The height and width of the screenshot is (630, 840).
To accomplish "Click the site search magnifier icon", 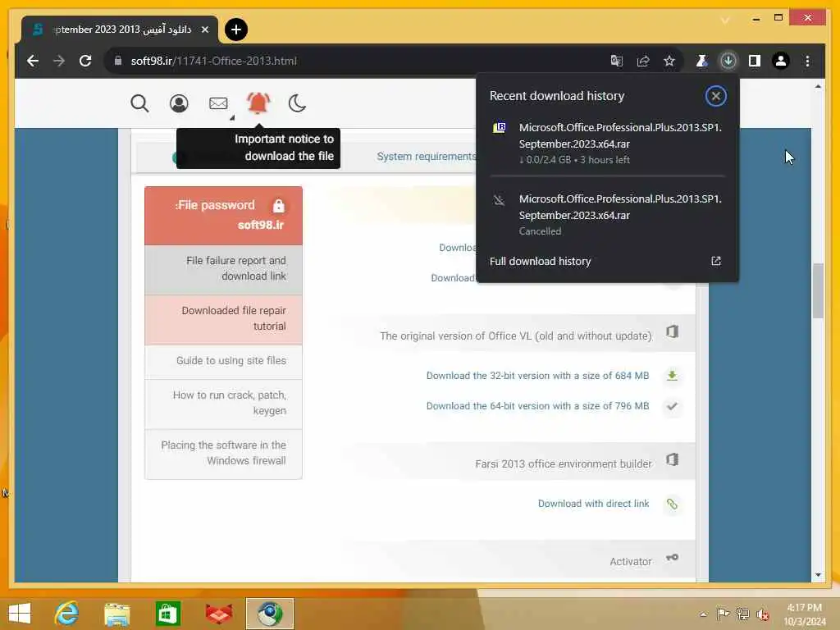I will coord(139,103).
